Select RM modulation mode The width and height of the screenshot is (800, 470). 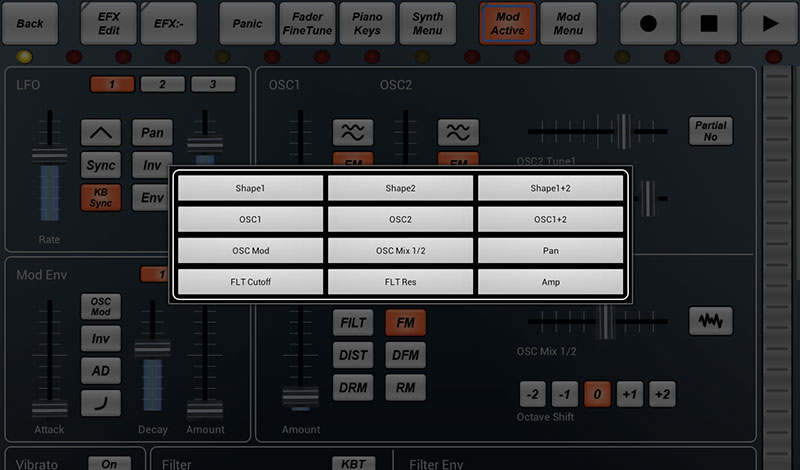406,388
